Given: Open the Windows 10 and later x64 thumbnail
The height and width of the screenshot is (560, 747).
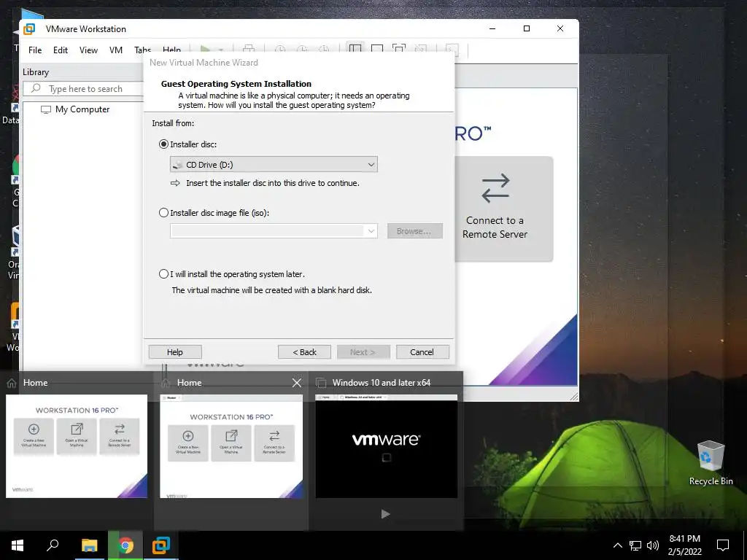Looking at the screenshot, I should click(387, 446).
